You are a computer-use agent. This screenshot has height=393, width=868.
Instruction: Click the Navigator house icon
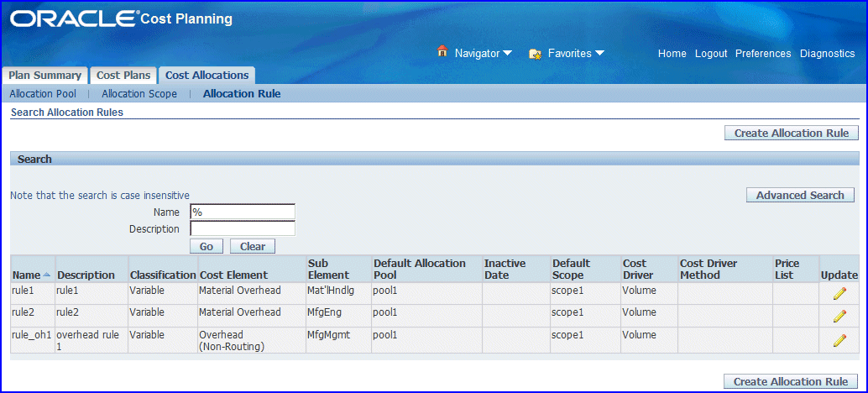coord(442,51)
